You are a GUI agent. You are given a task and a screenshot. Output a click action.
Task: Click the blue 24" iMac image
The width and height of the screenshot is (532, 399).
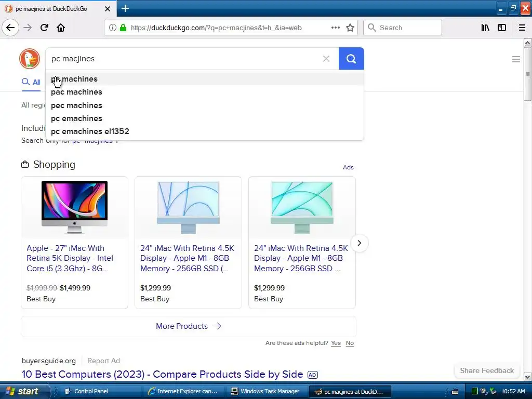(188, 207)
